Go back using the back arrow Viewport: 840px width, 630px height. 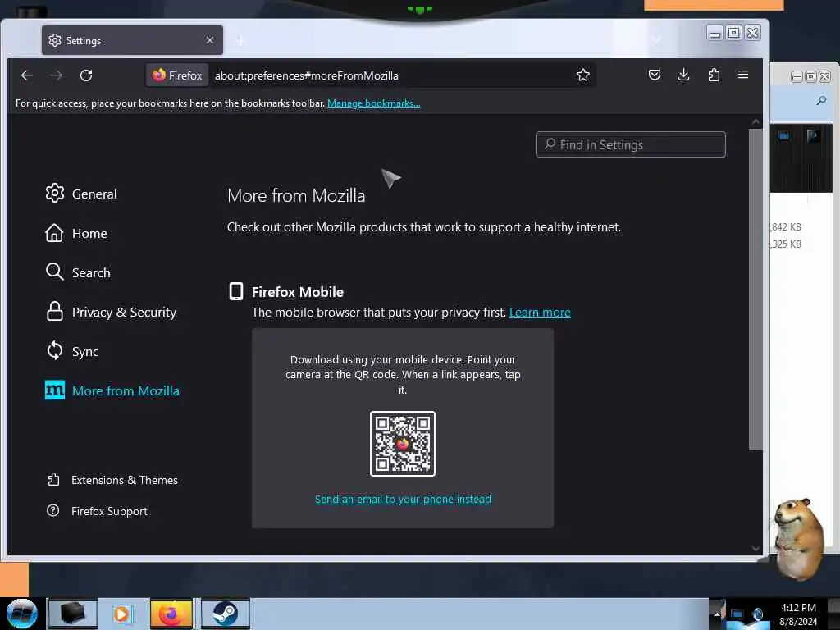[27, 75]
